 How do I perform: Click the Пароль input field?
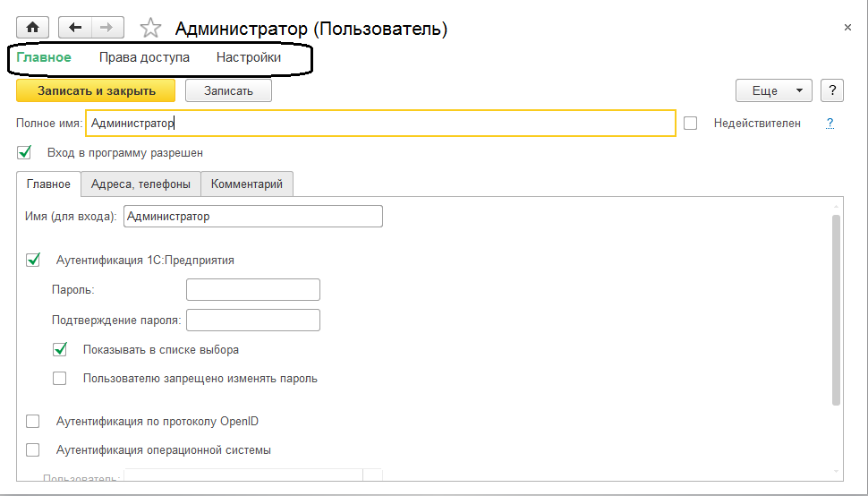click(x=252, y=290)
